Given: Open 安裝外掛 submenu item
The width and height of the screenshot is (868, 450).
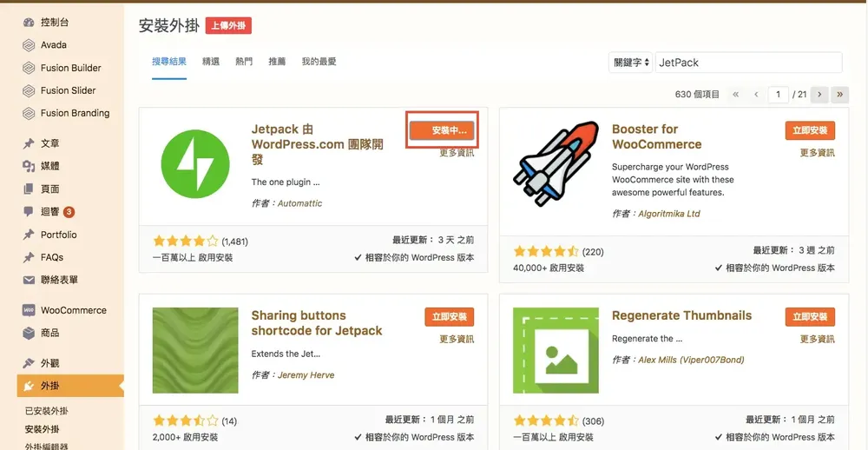Looking at the screenshot, I should 42,429.
